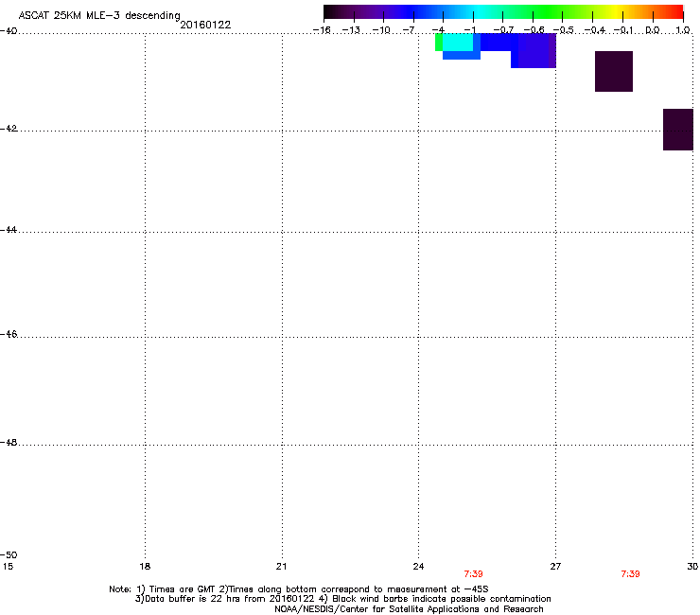Click the color bar label '-0.6'

coord(534,30)
